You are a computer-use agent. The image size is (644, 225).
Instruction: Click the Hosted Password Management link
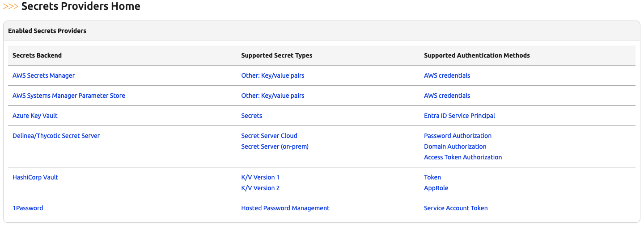(x=285, y=208)
